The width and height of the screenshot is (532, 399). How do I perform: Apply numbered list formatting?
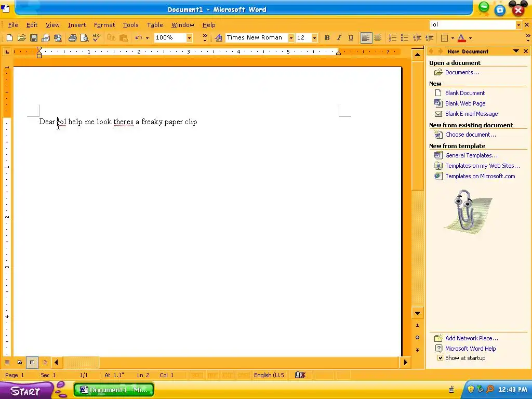(393, 37)
